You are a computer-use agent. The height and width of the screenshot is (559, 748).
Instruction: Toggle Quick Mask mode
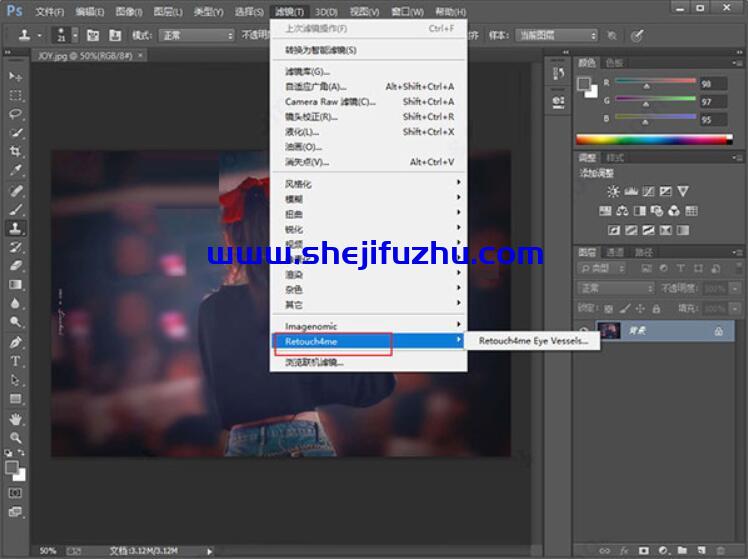click(15, 493)
